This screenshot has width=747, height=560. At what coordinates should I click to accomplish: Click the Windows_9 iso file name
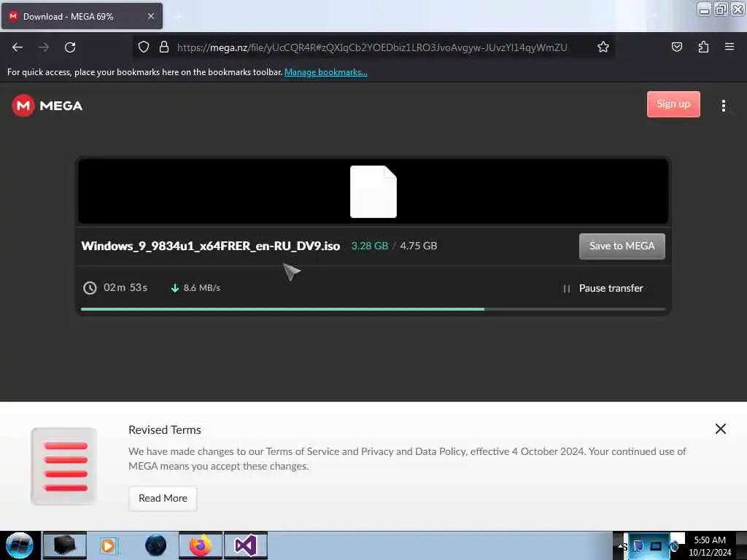[x=211, y=246]
